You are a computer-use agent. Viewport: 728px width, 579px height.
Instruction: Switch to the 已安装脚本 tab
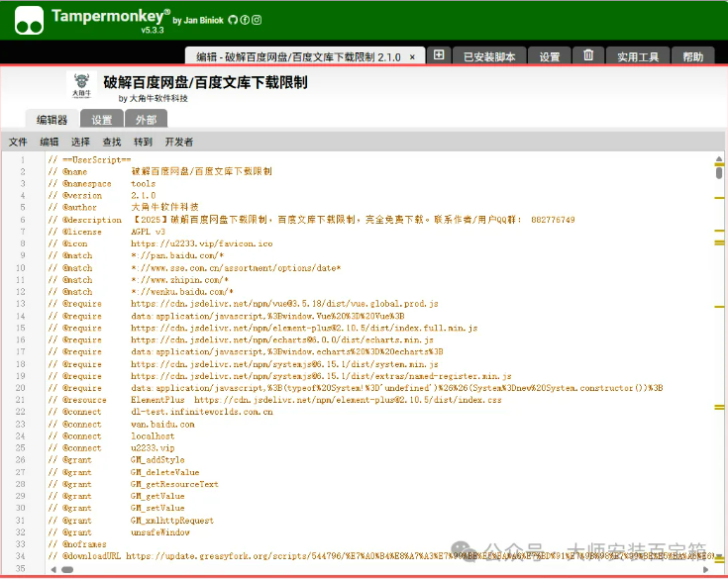point(489,57)
